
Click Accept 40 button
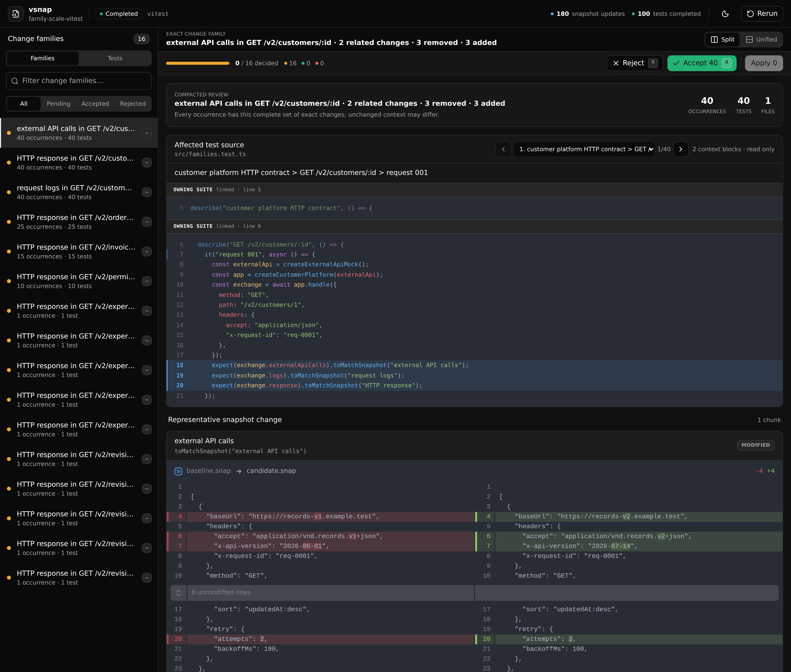pyautogui.click(x=702, y=63)
